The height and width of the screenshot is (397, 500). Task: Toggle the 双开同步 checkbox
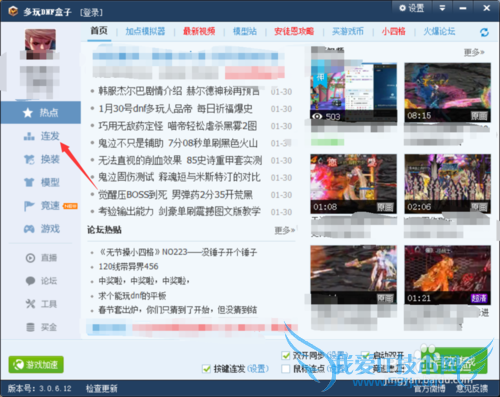pyautogui.click(x=286, y=356)
